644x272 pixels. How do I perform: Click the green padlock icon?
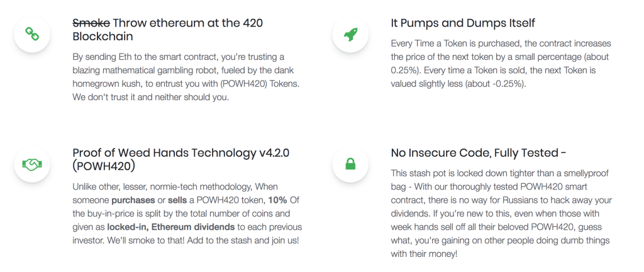[x=350, y=164]
